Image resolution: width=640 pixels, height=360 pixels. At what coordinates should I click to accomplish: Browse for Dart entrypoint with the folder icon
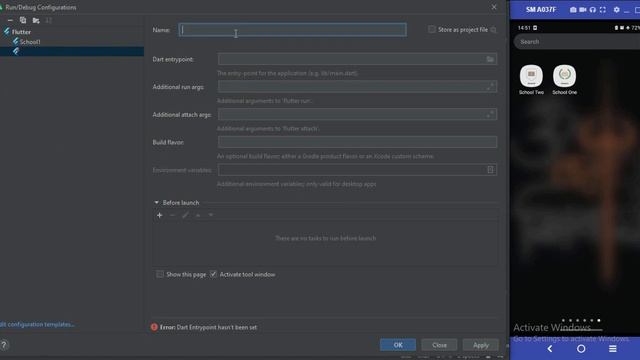(x=490, y=59)
